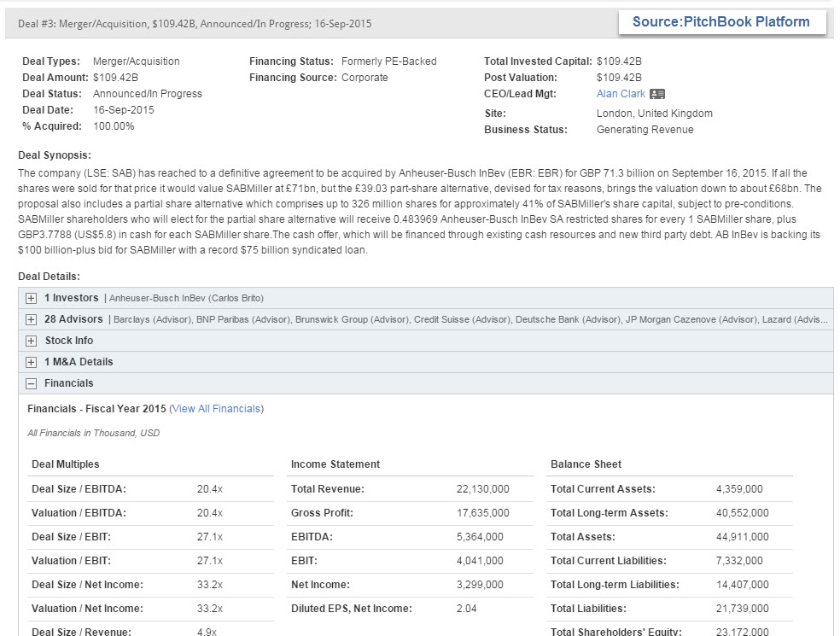Screen dimensions: 840x636
Task: Select Net Income value 3,299,000
Action: 480,585
